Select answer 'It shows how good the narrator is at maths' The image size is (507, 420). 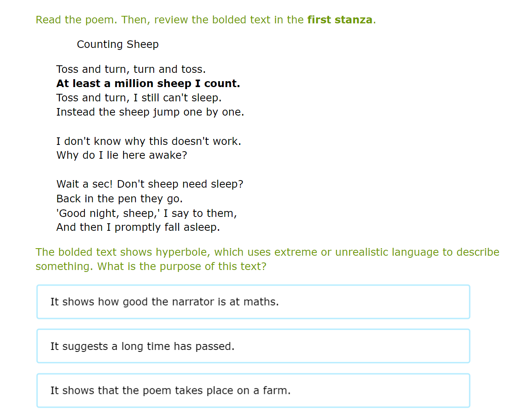[x=253, y=302]
